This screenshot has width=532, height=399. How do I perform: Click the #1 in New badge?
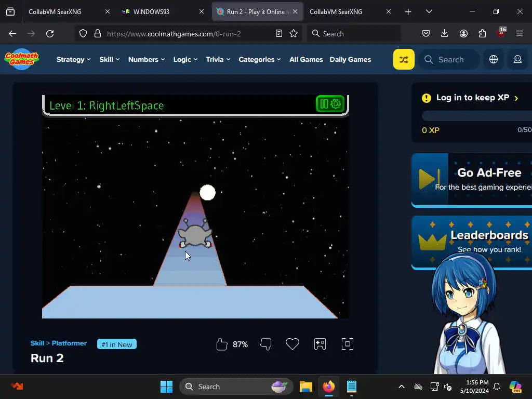pyautogui.click(x=117, y=344)
